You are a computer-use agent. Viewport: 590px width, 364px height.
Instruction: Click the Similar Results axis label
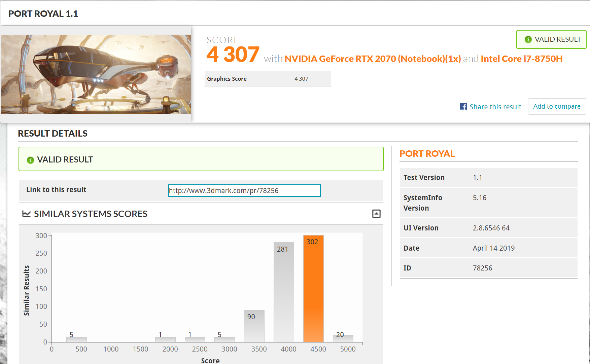click(26, 291)
